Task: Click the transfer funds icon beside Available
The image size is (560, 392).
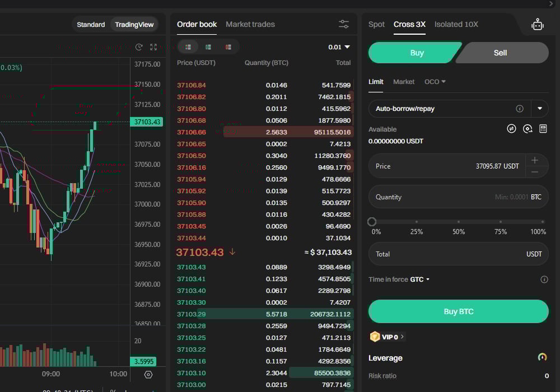Action: click(511, 129)
